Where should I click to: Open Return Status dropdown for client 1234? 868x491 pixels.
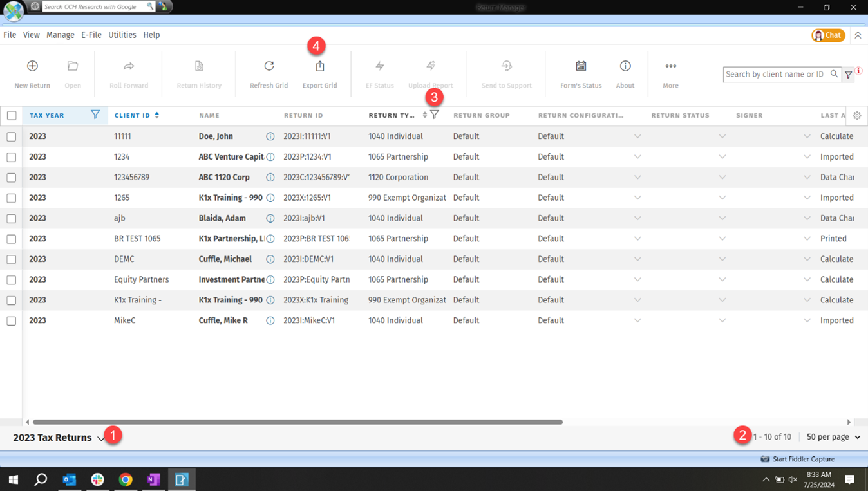[722, 157]
